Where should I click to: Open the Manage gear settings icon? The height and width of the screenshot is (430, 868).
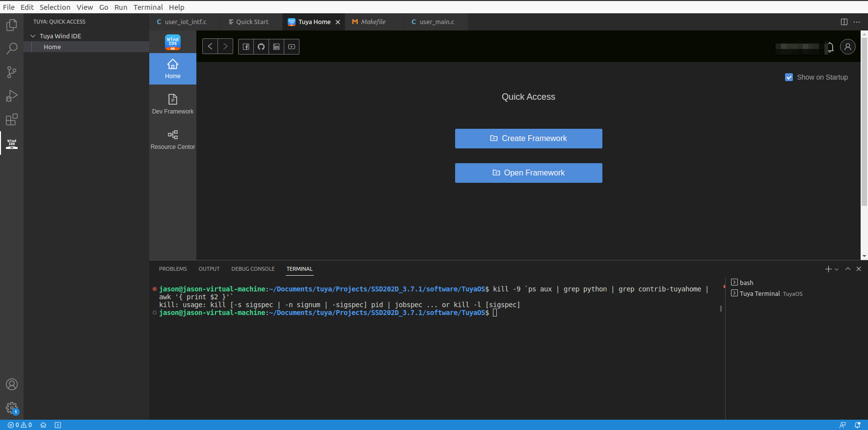(x=12, y=408)
